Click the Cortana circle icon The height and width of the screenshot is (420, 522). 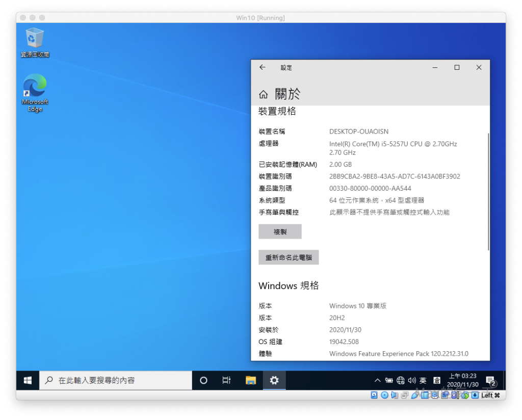click(203, 380)
